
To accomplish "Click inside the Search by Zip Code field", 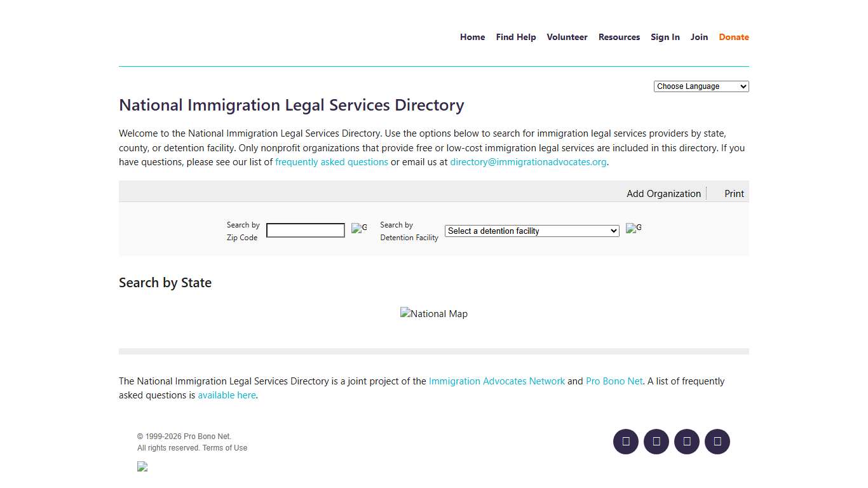I will (305, 230).
